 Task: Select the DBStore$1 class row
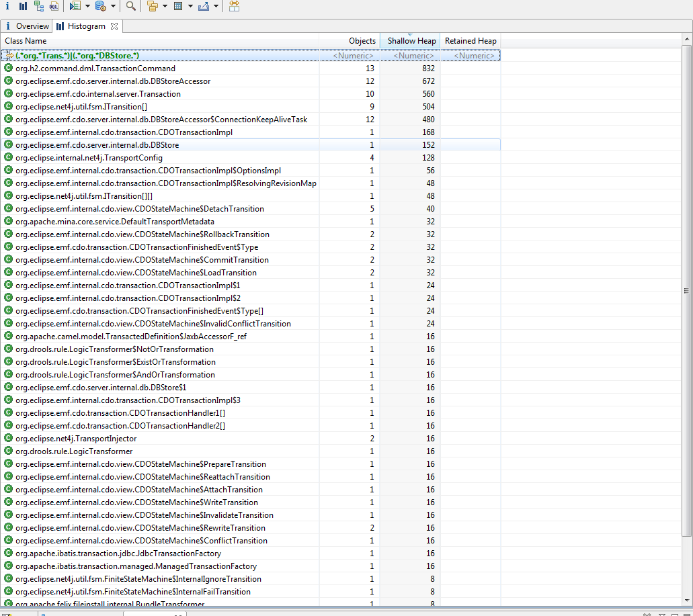pyautogui.click(x=251, y=388)
